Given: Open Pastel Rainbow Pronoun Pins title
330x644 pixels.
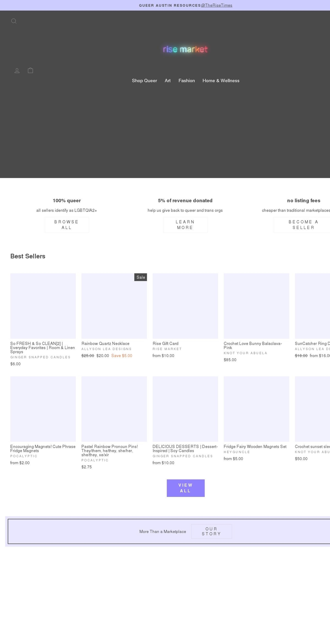Looking at the screenshot, I should point(110,451).
